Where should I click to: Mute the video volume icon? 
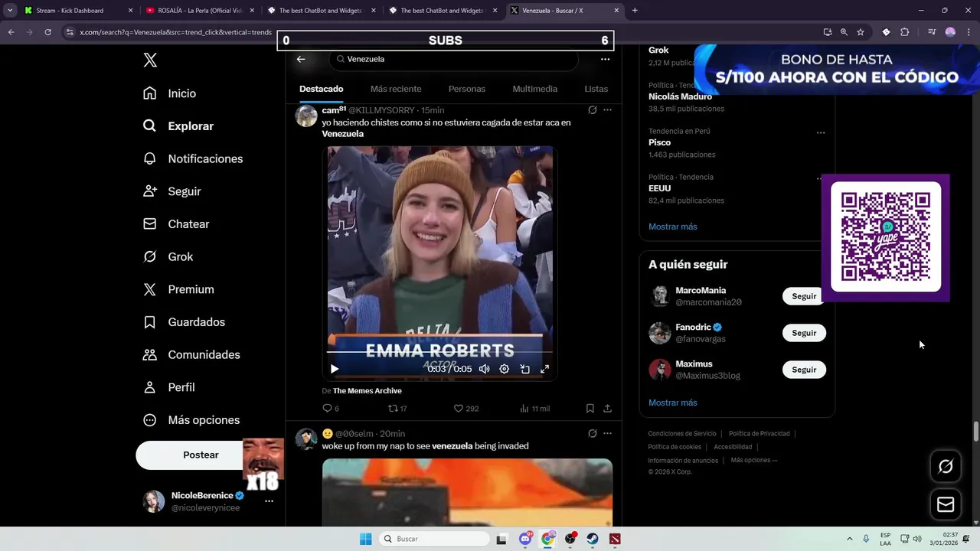(484, 369)
